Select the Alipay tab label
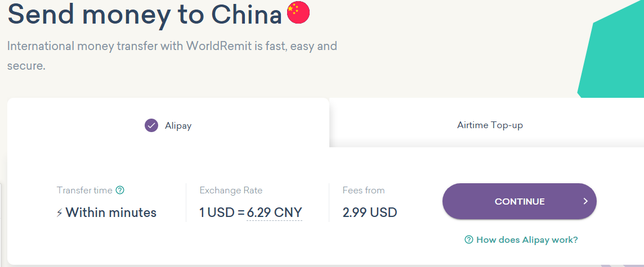 point(178,126)
